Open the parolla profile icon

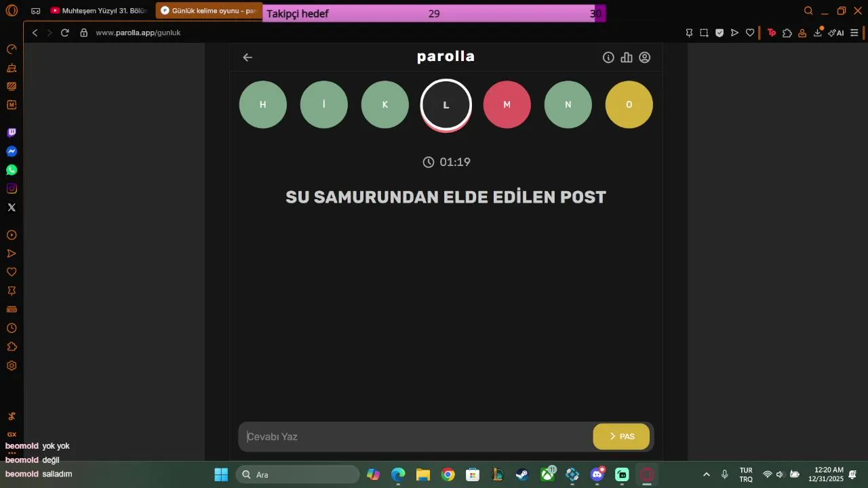[x=645, y=58]
